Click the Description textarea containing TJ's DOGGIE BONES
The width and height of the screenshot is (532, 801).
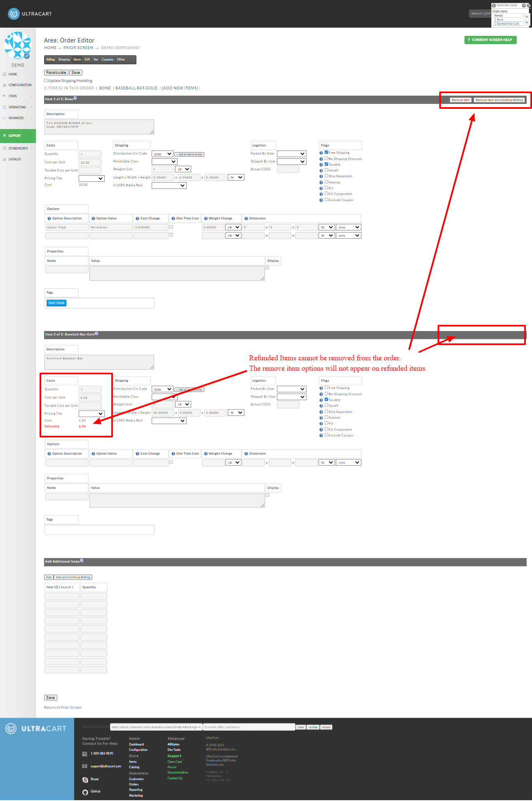(x=99, y=127)
